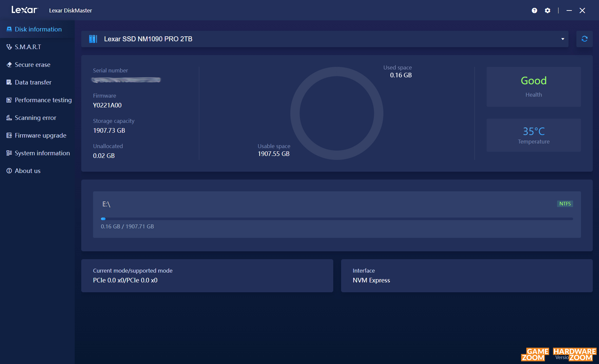Open Scanning error section
Image resolution: width=599 pixels, height=364 pixels.
coord(37,118)
